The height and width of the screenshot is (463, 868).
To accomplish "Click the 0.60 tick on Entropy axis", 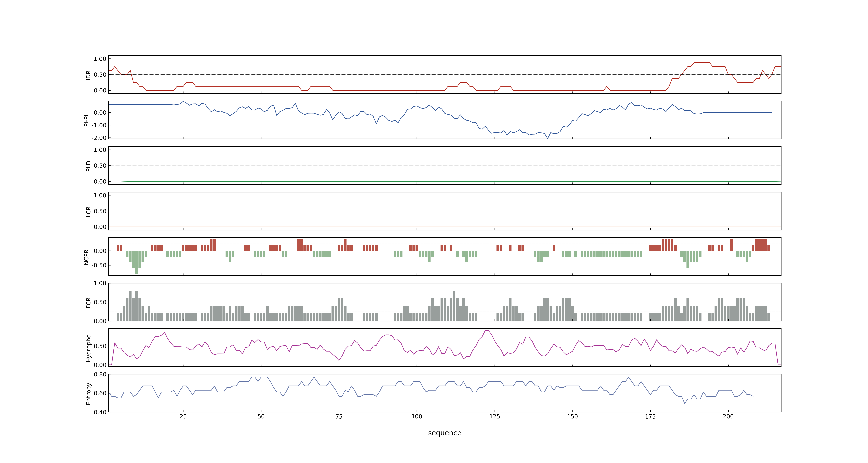I will coord(100,393).
